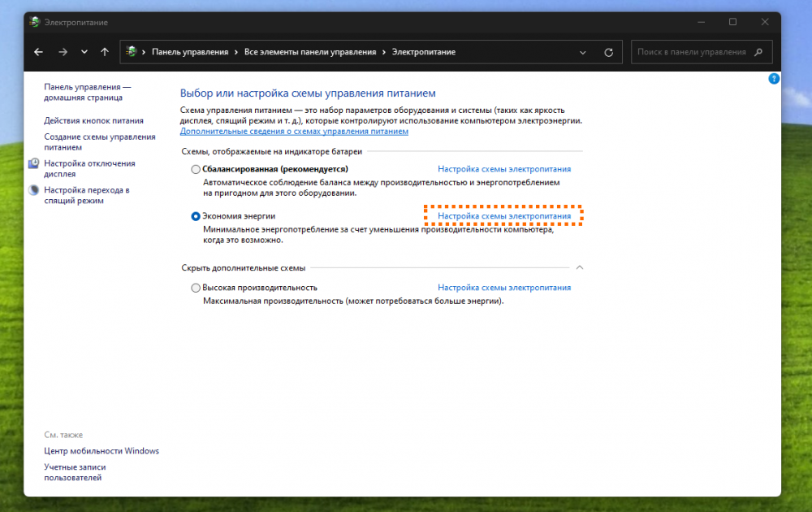The height and width of the screenshot is (512, 812).
Task: Open Панель управления — домашняя страница
Action: [87, 92]
